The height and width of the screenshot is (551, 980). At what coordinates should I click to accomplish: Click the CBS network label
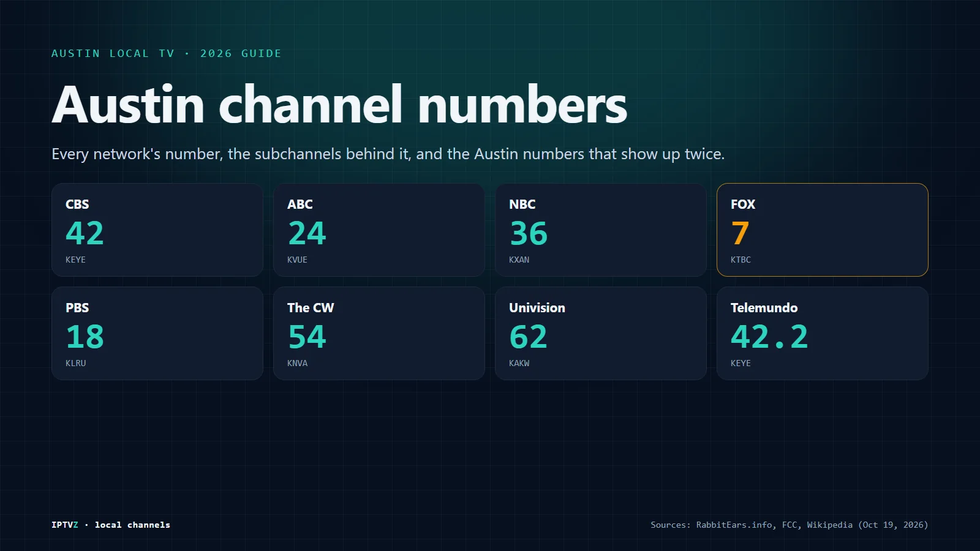coord(77,204)
